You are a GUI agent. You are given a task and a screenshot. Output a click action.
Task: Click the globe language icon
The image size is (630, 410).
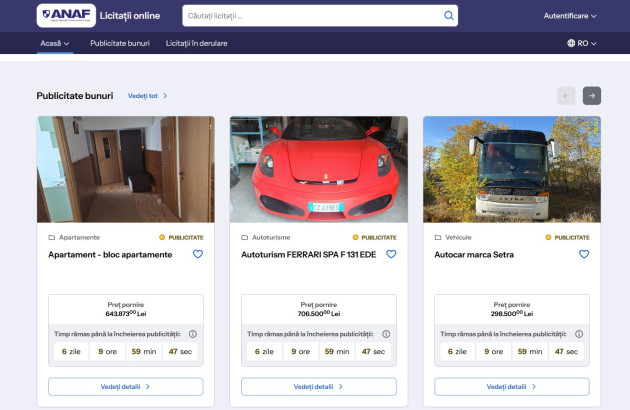571,43
